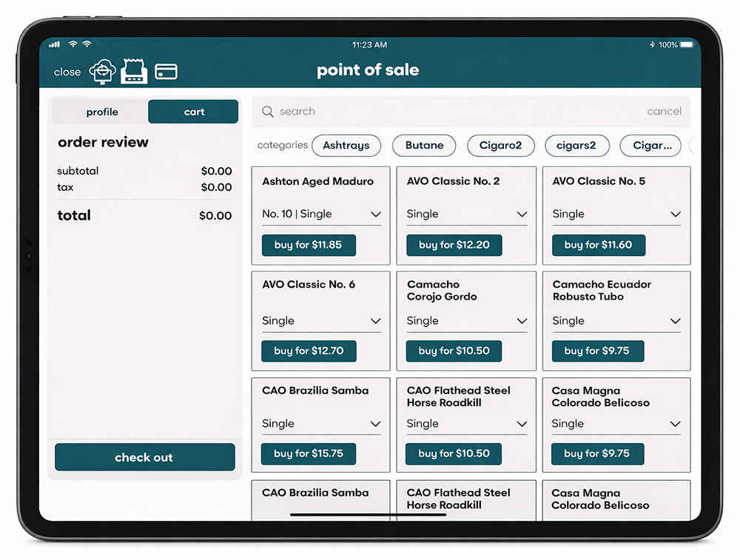
Task: Filter by Ashtrays category
Action: [346, 145]
